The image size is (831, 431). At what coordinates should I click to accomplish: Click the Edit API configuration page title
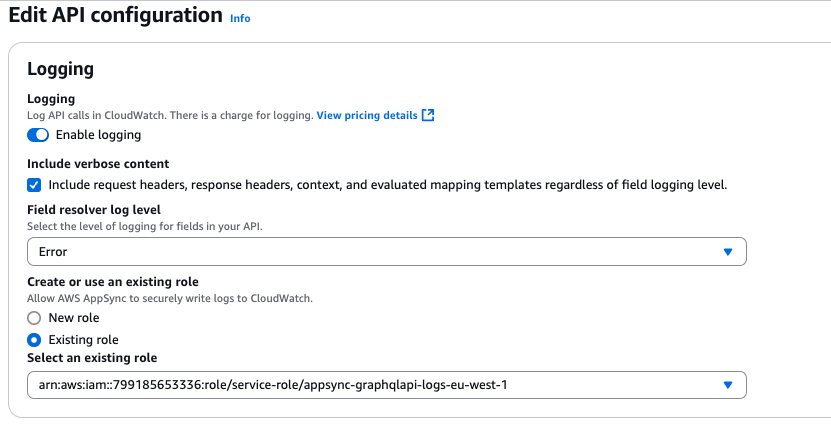115,15
